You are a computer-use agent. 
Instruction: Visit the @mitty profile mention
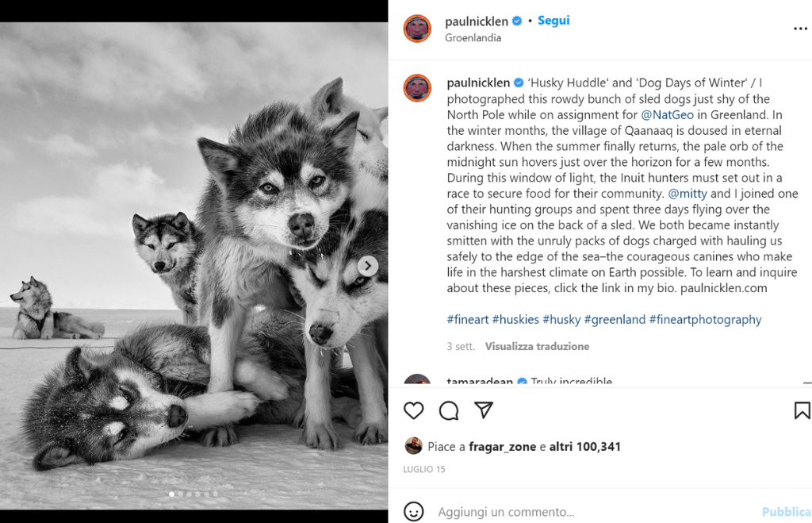(x=688, y=194)
